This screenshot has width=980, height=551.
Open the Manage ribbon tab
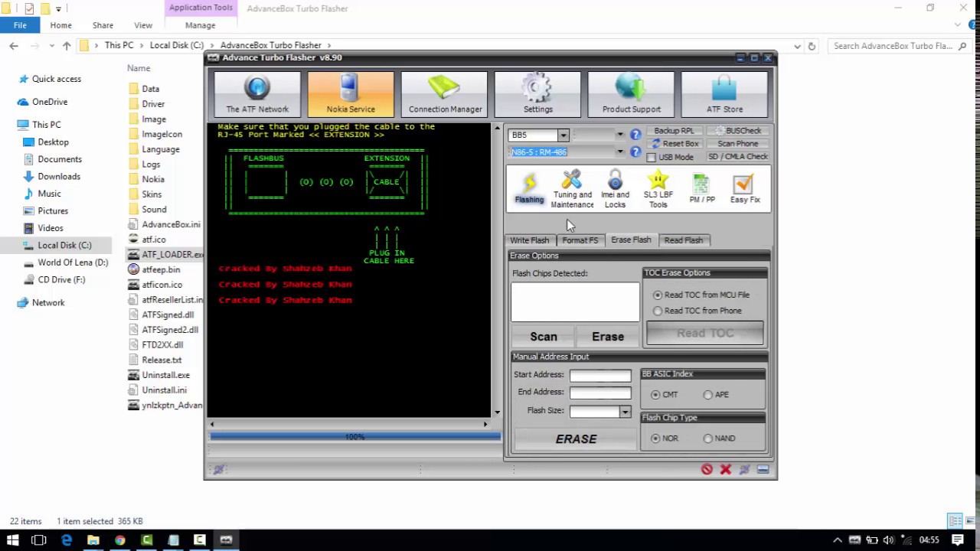(x=200, y=25)
